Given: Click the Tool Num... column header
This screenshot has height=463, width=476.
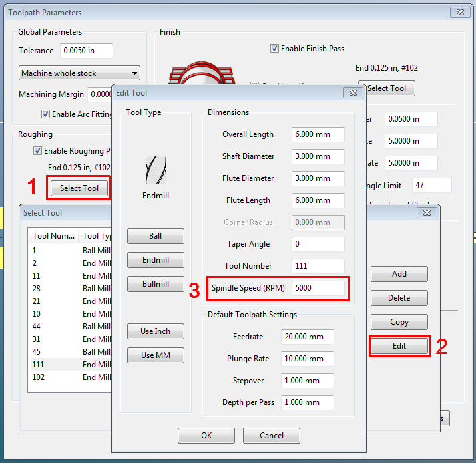Looking at the screenshot, I should [x=53, y=236].
